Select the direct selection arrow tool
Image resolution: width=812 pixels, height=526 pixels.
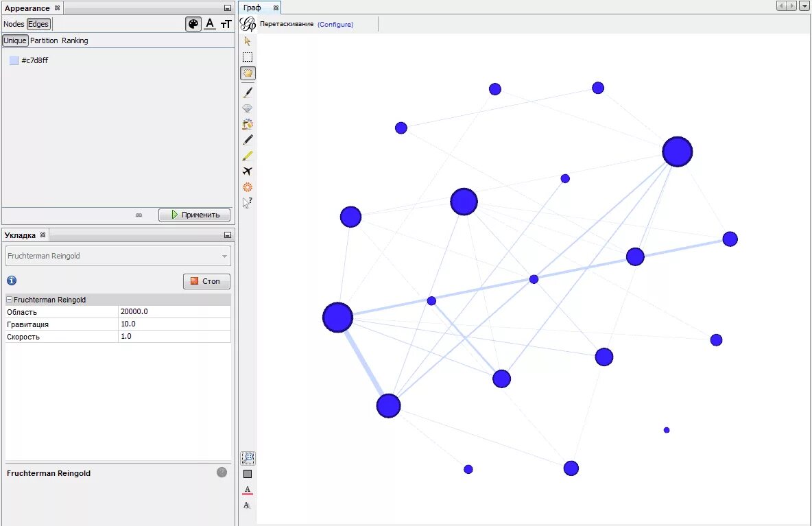tap(248, 41)
